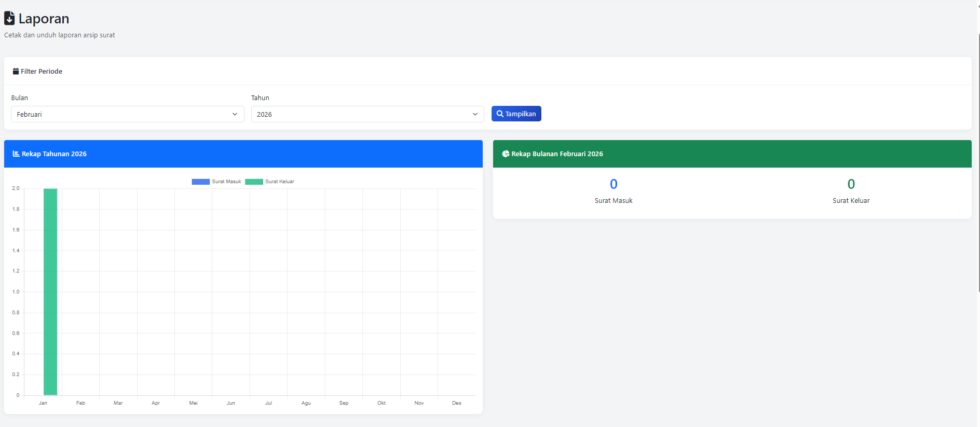Screen dimensions: 980x427
Task: Click the 'Jan' axis label
Action: coord(43,403)
